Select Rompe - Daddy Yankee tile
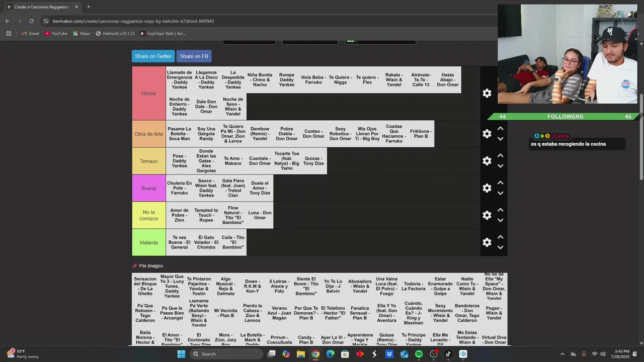The image size is (644, 362). pyautogui.click(x=287, y=80)
